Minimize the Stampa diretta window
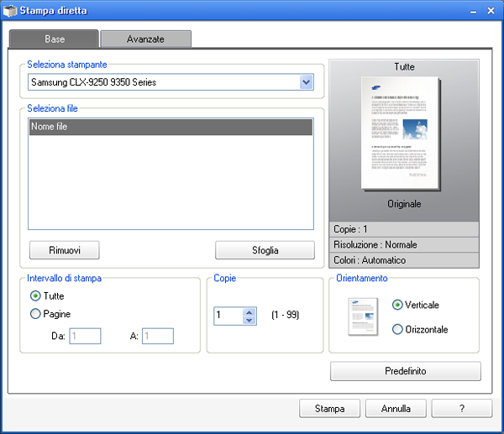Image resolution: width=504 pixels, height=434 pixels. click(x=473, y=10)
